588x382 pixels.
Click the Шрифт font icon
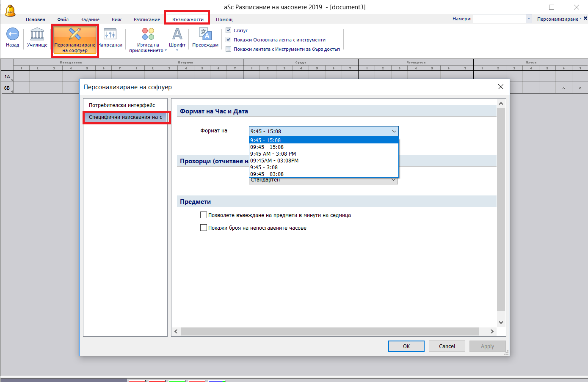[x=177, y=34]
